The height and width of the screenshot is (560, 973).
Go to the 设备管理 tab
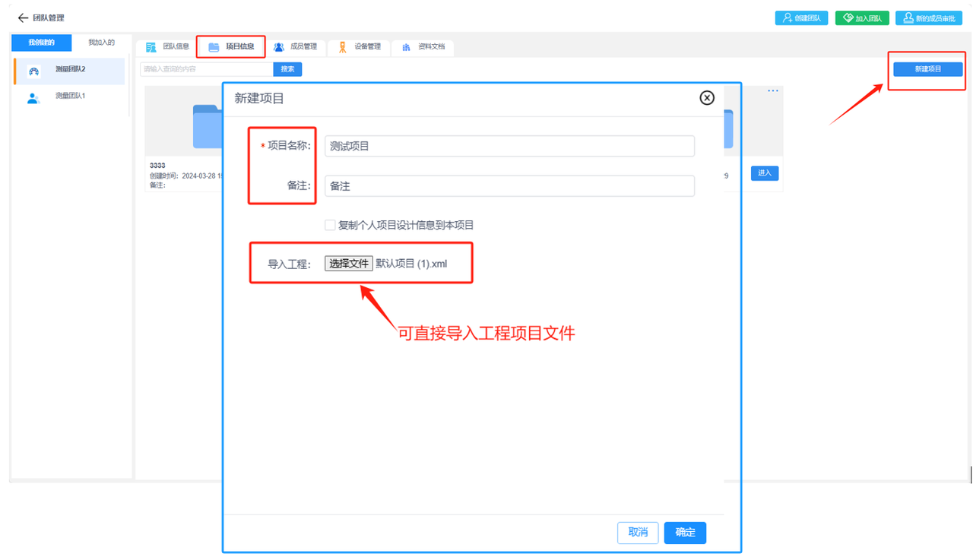pyautogui.click(x=360, y=47)
